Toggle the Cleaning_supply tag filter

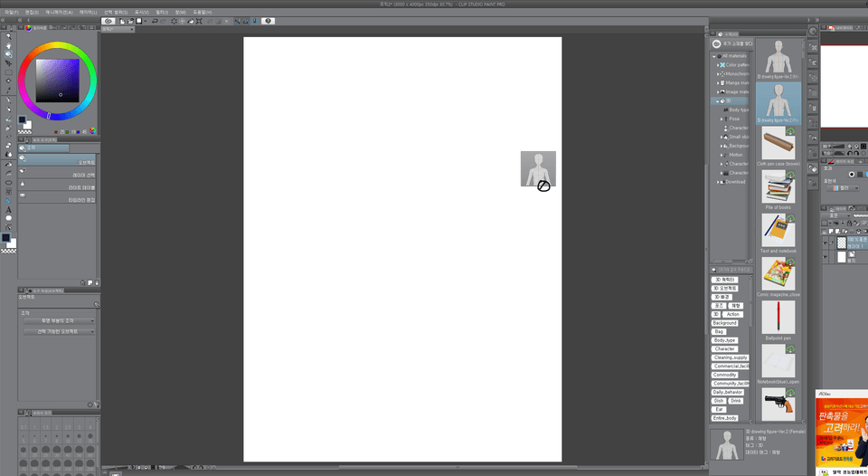tap(731, 357)
